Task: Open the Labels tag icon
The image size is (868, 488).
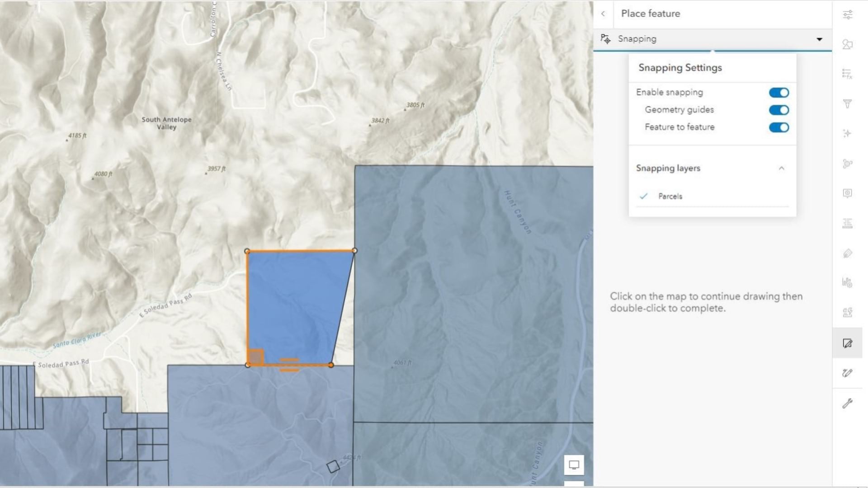Action: (848, 253)
